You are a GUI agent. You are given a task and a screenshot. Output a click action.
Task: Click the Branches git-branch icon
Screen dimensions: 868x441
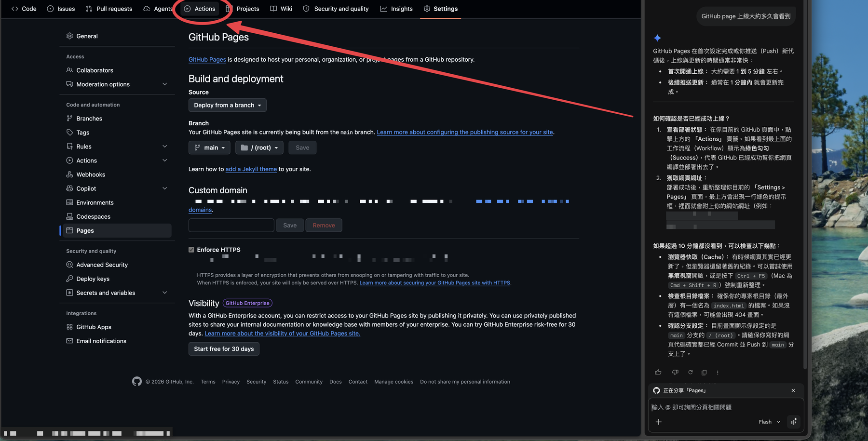pos(69,119)
